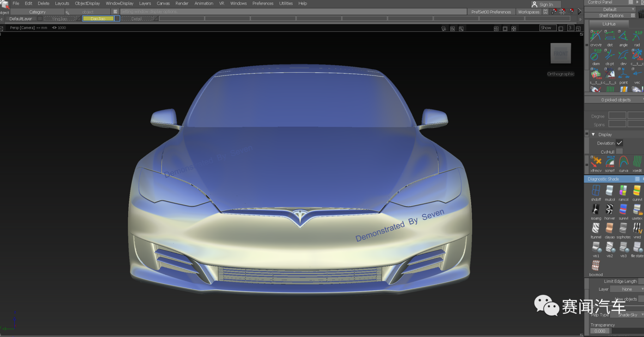Uncheck the Deviation display checkbox
The height and width of the screenshot is (337, 644).
pos(619,143)
